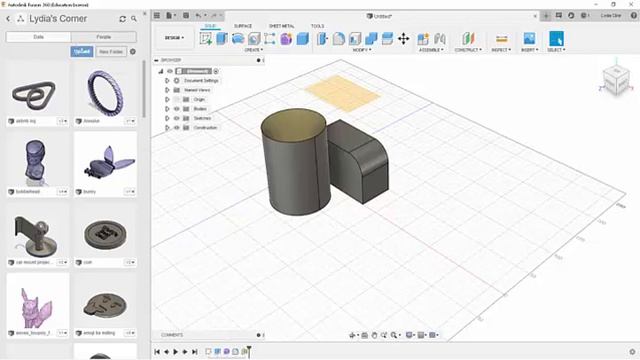Switch to the Data tab

pos(38,37)
